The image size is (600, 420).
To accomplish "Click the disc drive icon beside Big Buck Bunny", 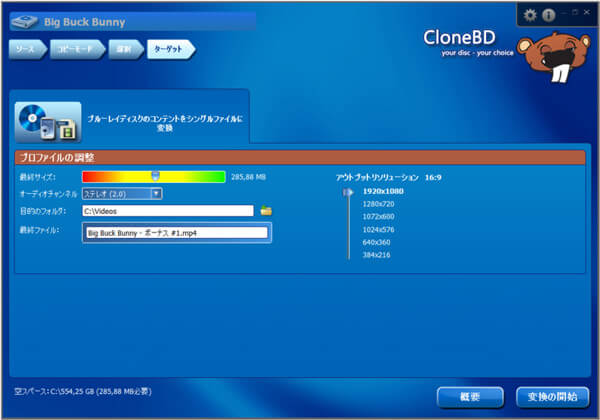I will 24,22.
